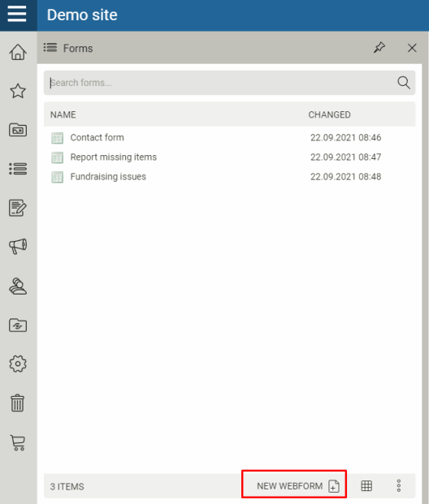Open the list icon in sidebar
This screenshot has height=504, width=429.
(x=18, y=169)
